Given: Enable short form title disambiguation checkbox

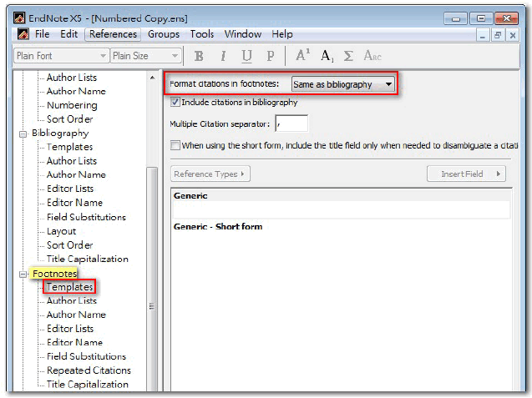Looking at the screenshot, I should tap(175, 145).
